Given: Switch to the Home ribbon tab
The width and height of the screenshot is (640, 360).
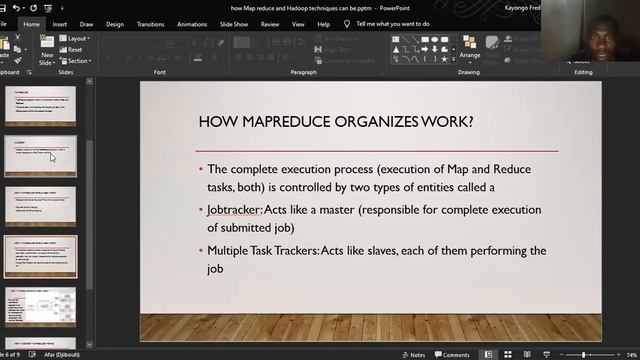Looking at the screenshot, I should [31, 24].
